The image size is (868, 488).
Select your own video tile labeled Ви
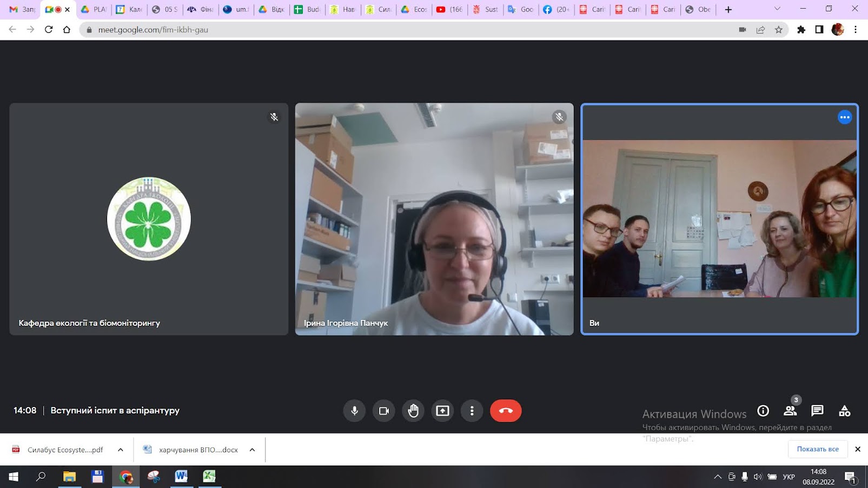719,219
